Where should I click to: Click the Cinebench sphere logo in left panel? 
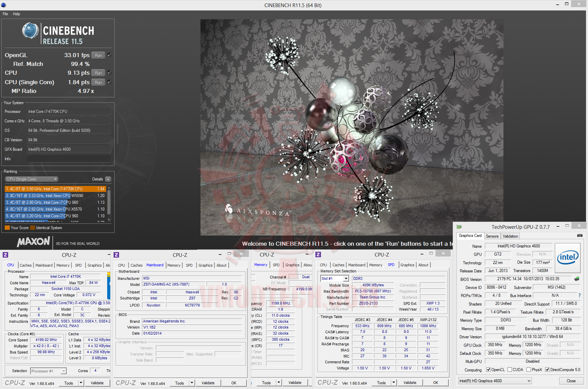pyautogui.click(x=30, y=31)
